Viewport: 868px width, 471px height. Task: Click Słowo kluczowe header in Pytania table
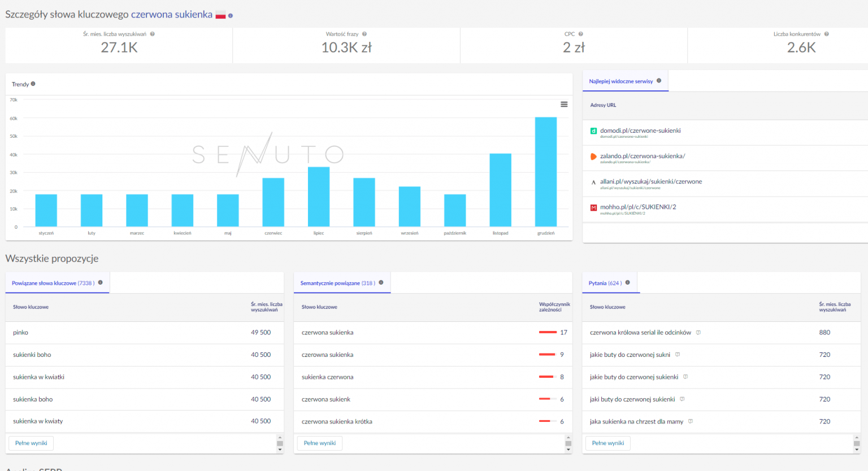[607, 307]
